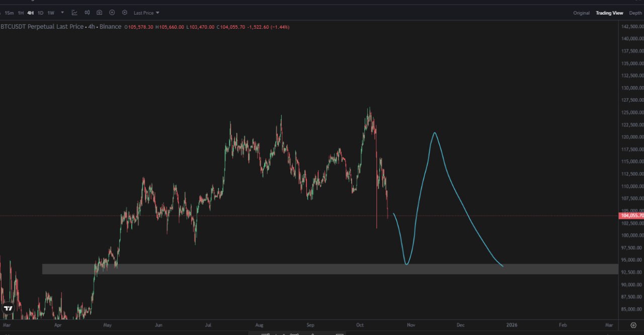The height and width of the screenshot is (335, 644).
Task: Select the 15m timeframe
Action: click(9, 13)
